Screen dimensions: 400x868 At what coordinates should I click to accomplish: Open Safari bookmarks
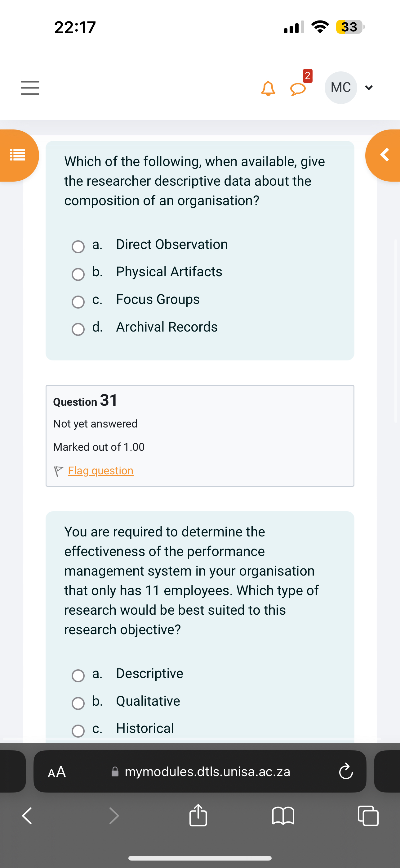[x=283, y=816]
